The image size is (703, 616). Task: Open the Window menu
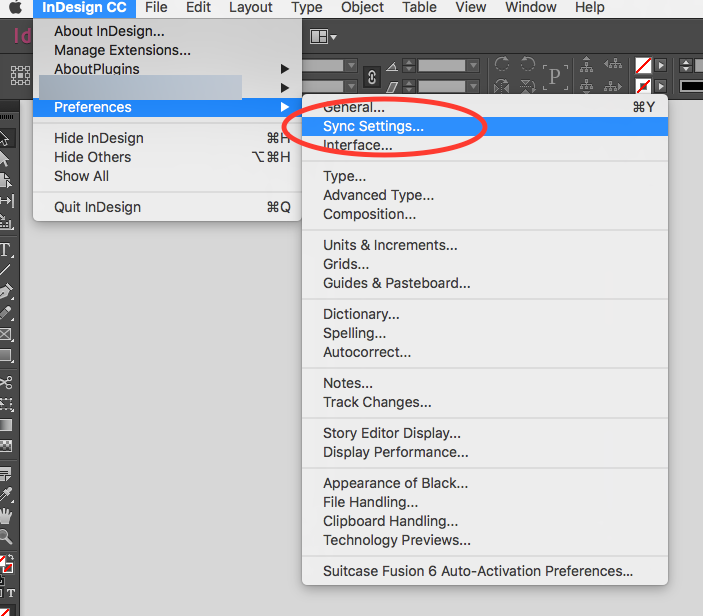[x=531, y=8]
